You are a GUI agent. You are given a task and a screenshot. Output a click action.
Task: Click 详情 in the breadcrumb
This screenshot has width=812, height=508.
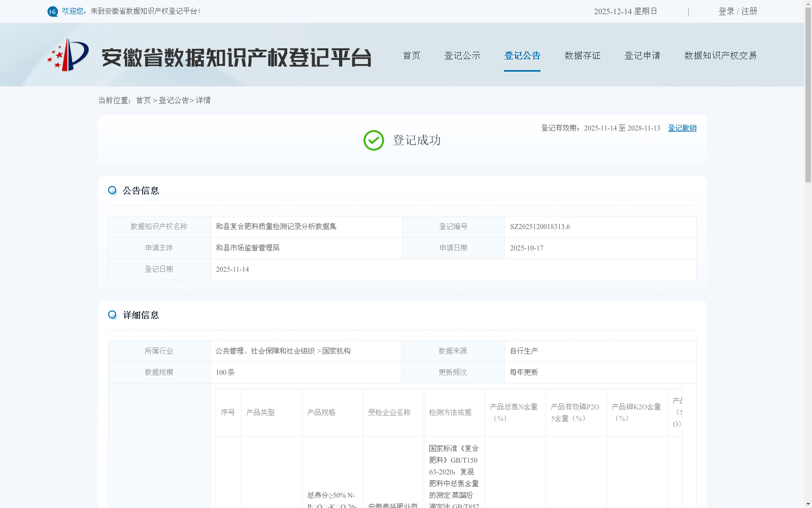click(204, 100)
